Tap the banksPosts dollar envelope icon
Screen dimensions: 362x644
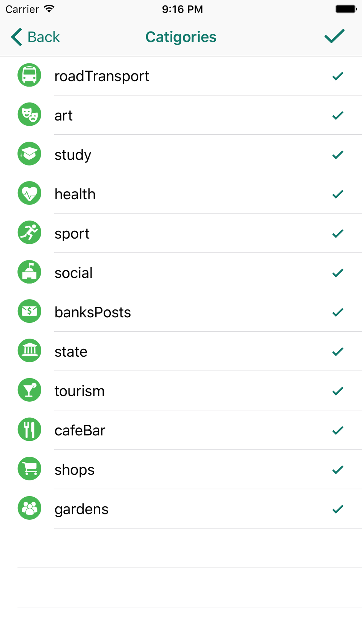[29, 311]
